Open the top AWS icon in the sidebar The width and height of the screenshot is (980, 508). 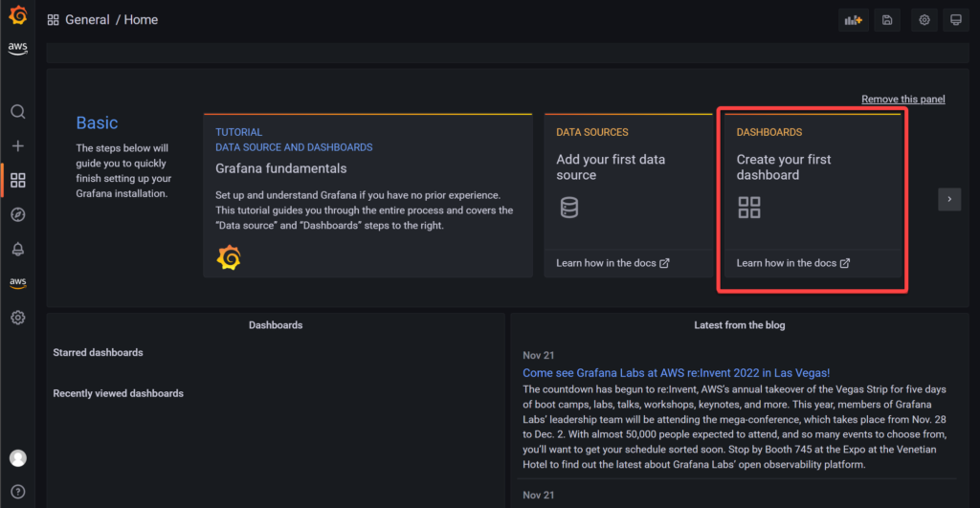coord(17,48)
